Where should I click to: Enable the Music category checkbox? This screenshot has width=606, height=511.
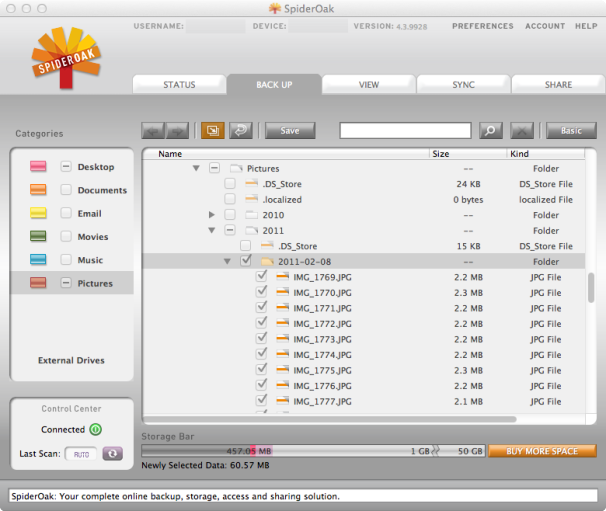coord(66,259)
